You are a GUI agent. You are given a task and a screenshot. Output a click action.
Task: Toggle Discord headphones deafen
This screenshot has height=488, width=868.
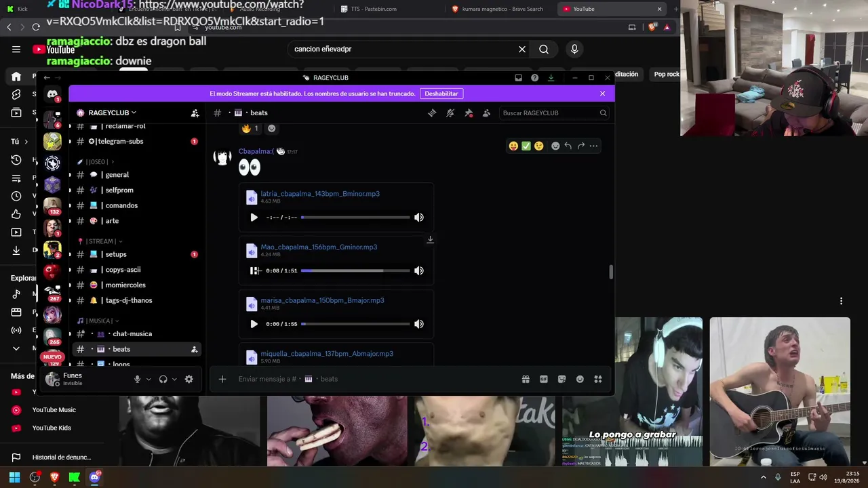(163, 380)
